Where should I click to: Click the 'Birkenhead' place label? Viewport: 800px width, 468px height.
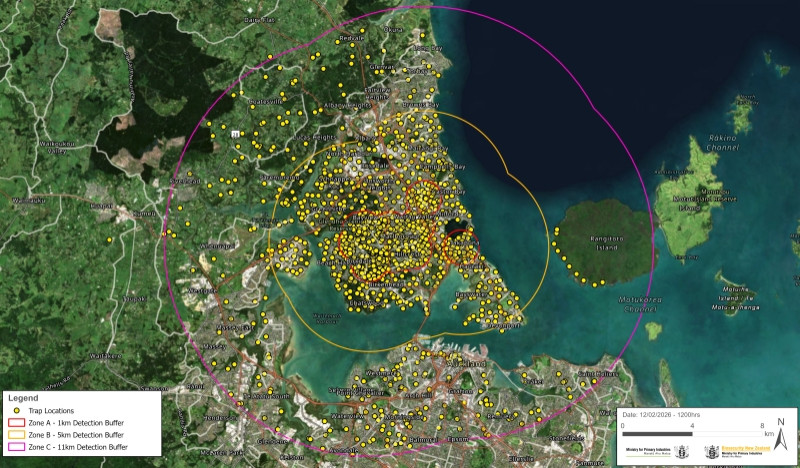tap(388, 284)
